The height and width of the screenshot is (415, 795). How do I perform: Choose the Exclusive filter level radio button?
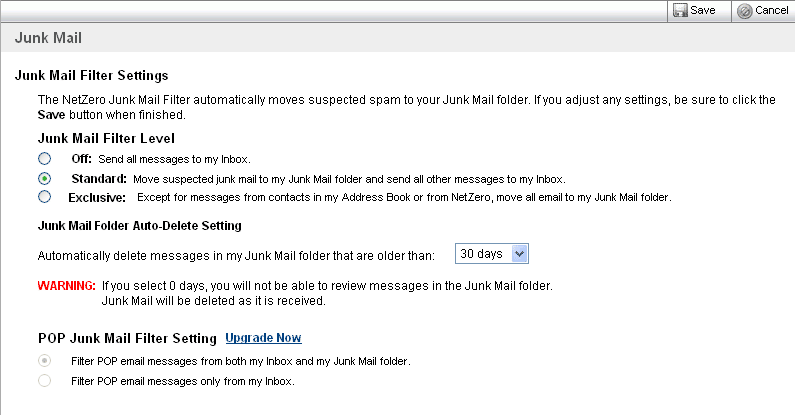[45, 197]
